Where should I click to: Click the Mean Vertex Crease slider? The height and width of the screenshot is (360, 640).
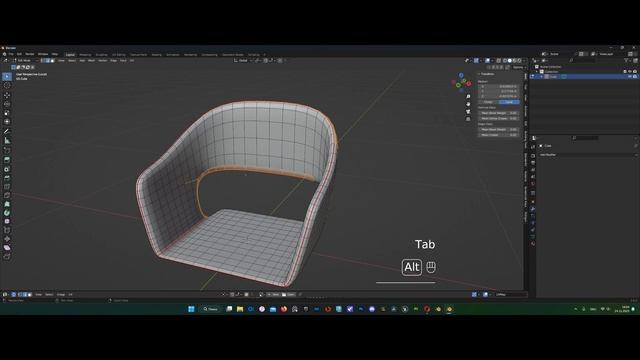click(x=499, y=118)
